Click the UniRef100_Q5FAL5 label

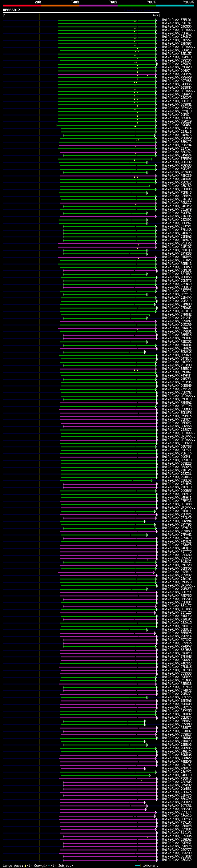pos(176,33)
